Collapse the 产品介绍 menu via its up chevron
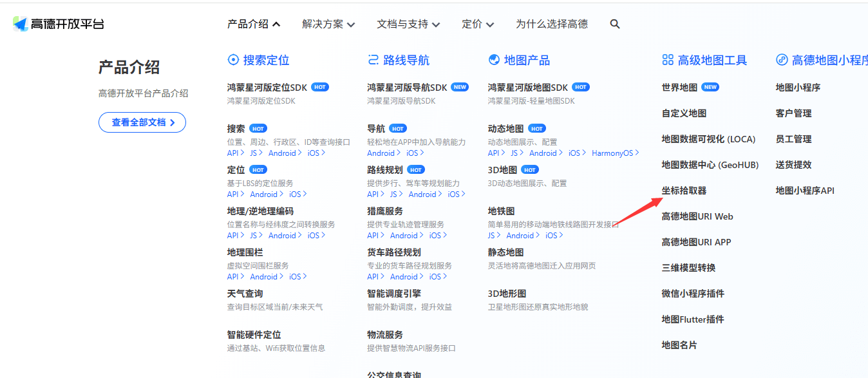Viewport: 868px width, 378px height. (276, 23)
